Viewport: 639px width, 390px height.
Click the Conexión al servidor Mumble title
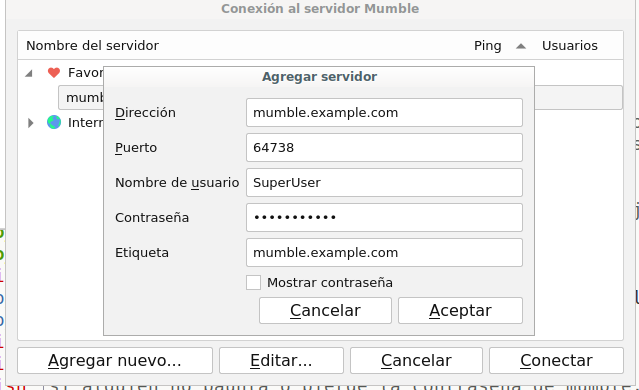[320, 9]
